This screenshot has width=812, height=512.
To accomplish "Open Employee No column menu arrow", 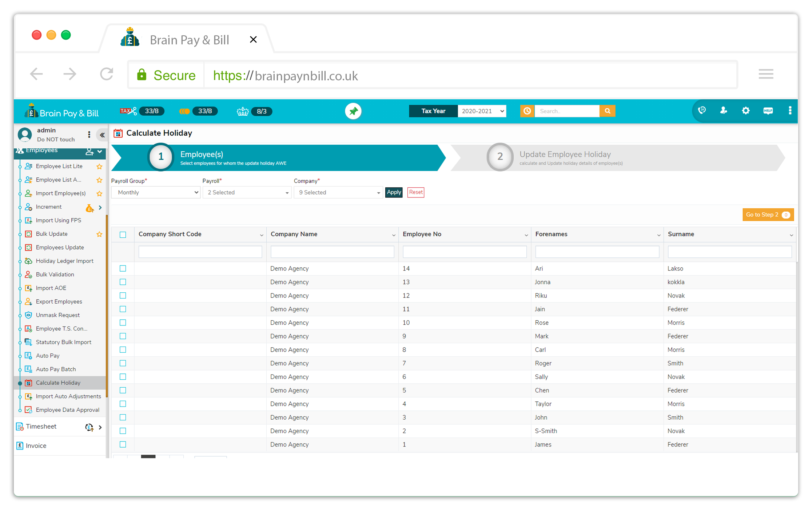I will pyautogui.click(x=526, y=235).
